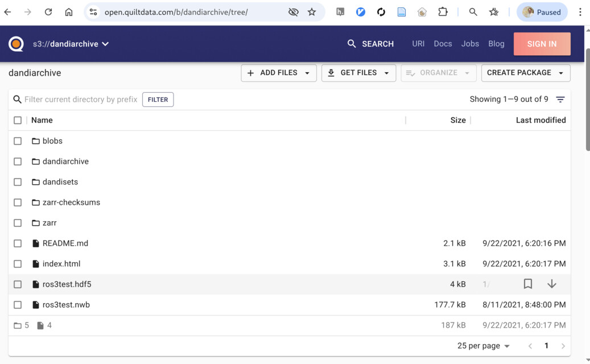
Task: Check the README.md file checkbox
Action: 18,243
